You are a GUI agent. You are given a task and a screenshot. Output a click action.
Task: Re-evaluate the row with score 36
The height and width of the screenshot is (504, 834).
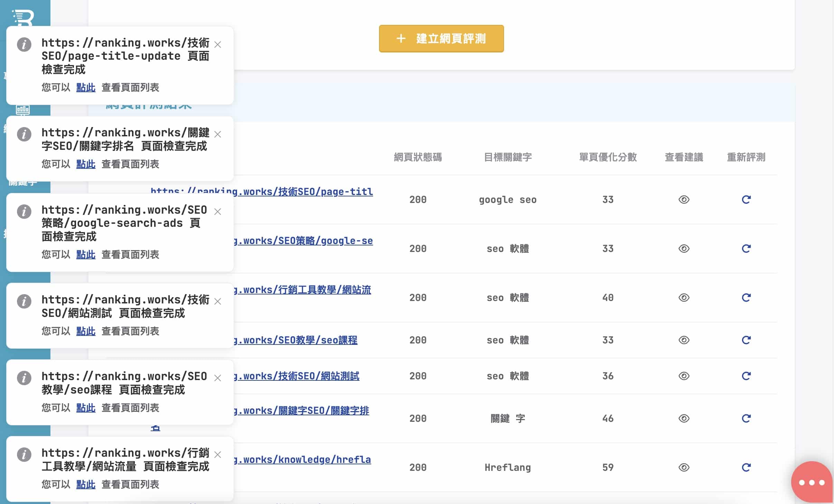[746, 376]
